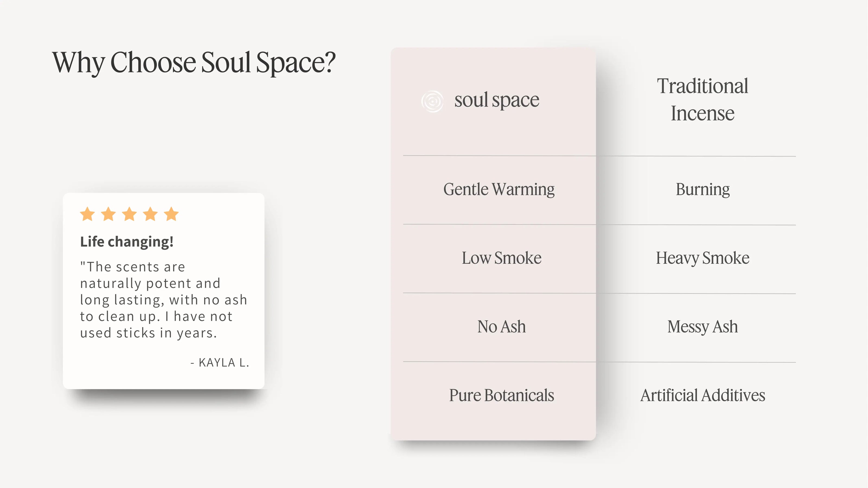The width and height of the screenshot is (868, 488).
Task: Select the "No Ash" feature cell
Action: pos(501,327)
